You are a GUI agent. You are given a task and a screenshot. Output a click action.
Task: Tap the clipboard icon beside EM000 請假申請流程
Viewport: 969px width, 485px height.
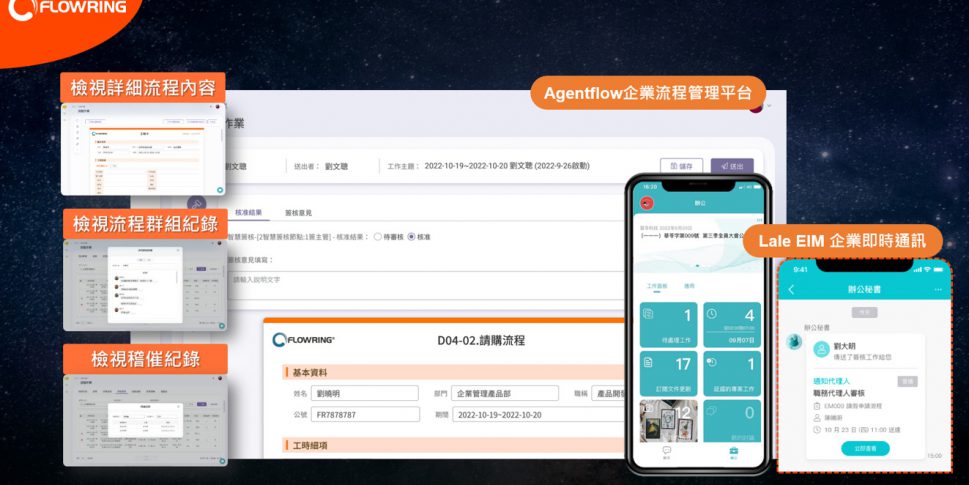click(x=817, y=406)
